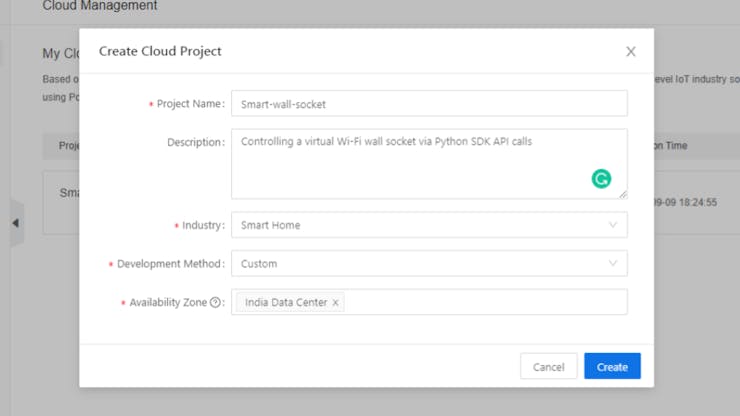Close the Create Cloud Project dialog
This screenshot has width=740, height=416.
tap(630, 52)
